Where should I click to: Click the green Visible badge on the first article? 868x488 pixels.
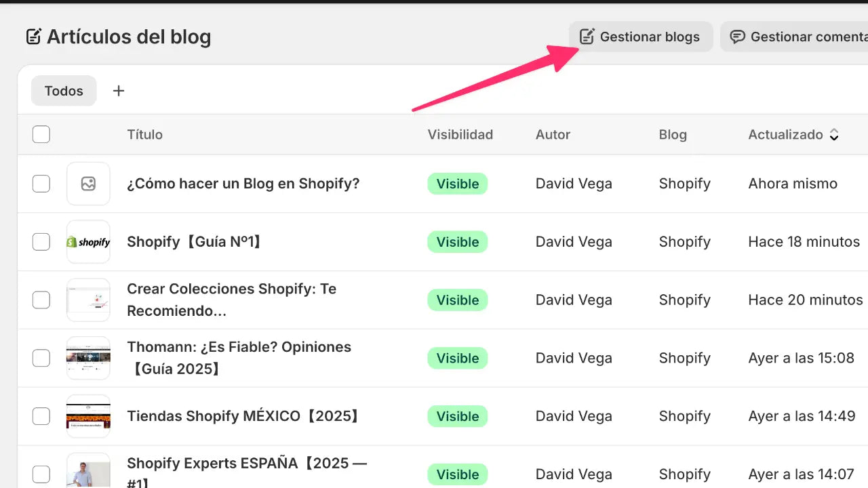point(457,184)
